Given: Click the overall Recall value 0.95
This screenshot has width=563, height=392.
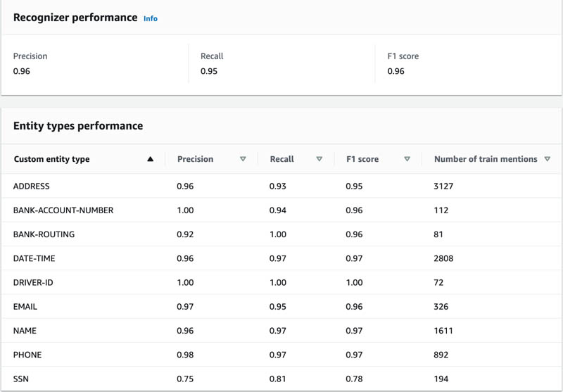Looking at the screenshot, I should pos(209,71).
